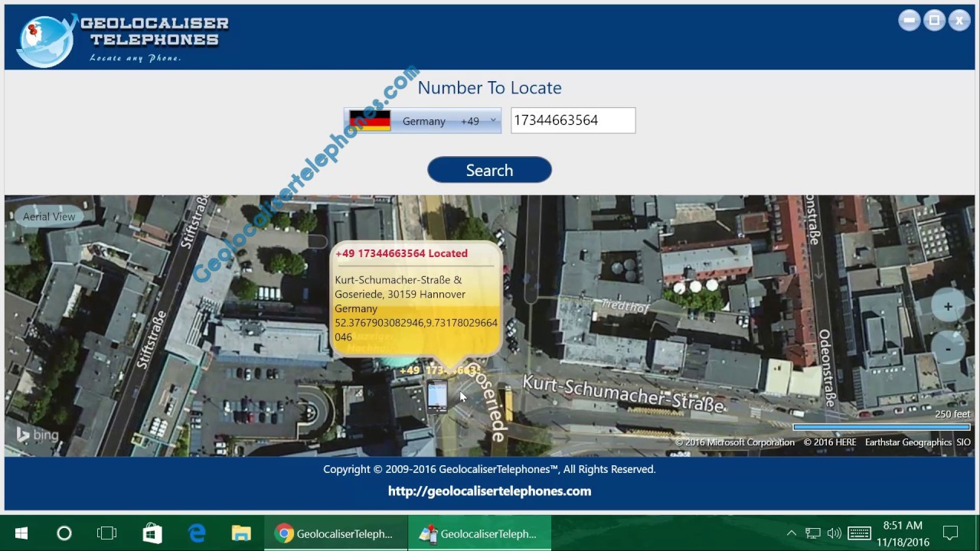Image resolution: width=980 pixels, height=551 pixels.
Task: Click the address text 'Kurt-Schumacher-Straße & Goseriede'
Action: pyautogui.click(x=400, y=287)
